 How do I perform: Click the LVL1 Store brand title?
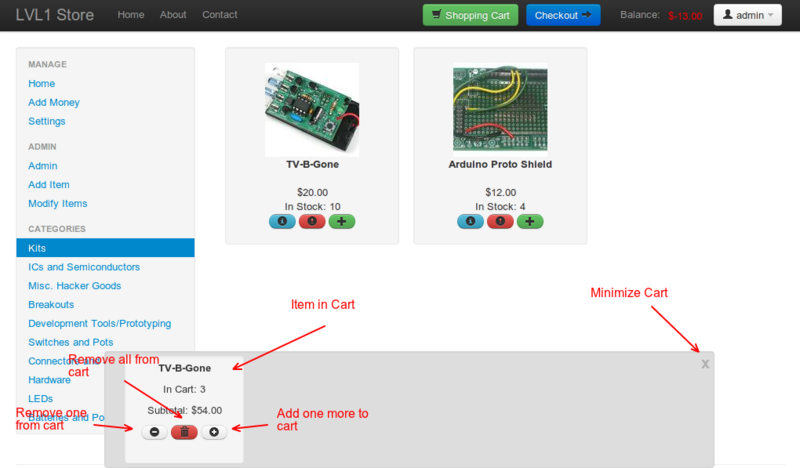55,15
